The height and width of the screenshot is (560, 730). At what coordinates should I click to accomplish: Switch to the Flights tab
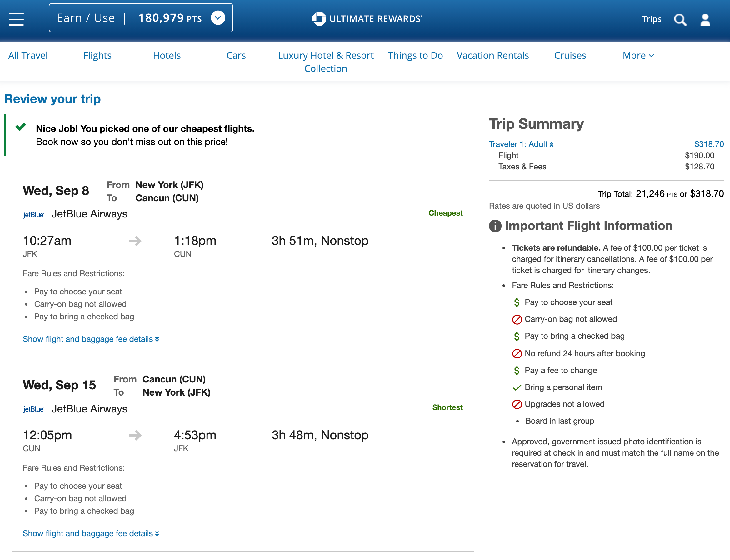point(97,55)
